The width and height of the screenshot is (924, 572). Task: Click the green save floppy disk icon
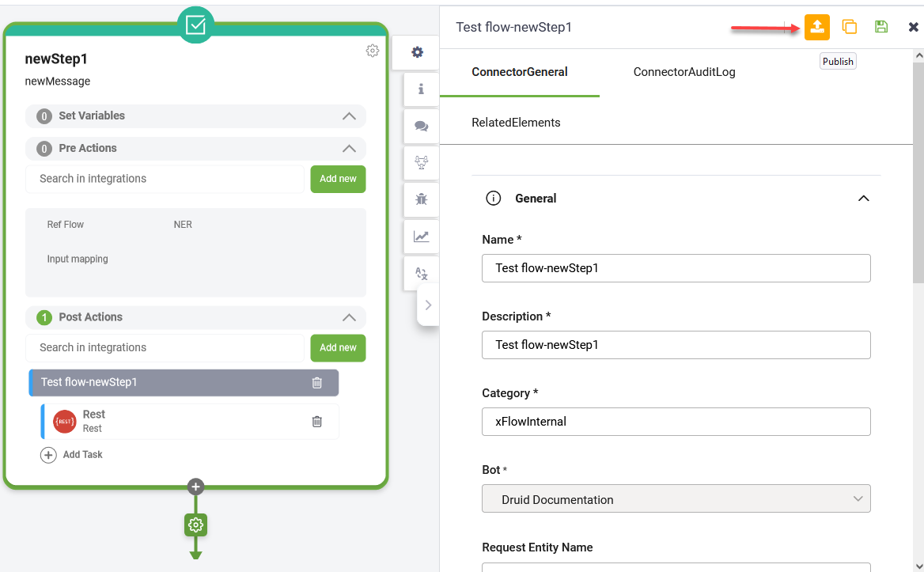(881, 27)
